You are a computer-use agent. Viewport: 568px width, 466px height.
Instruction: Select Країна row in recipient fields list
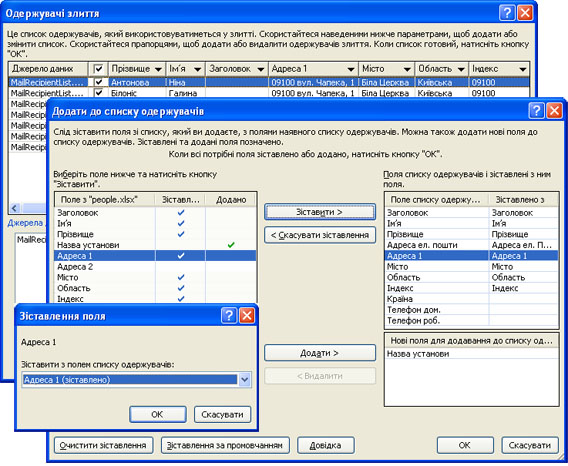[x=471, y=299]
